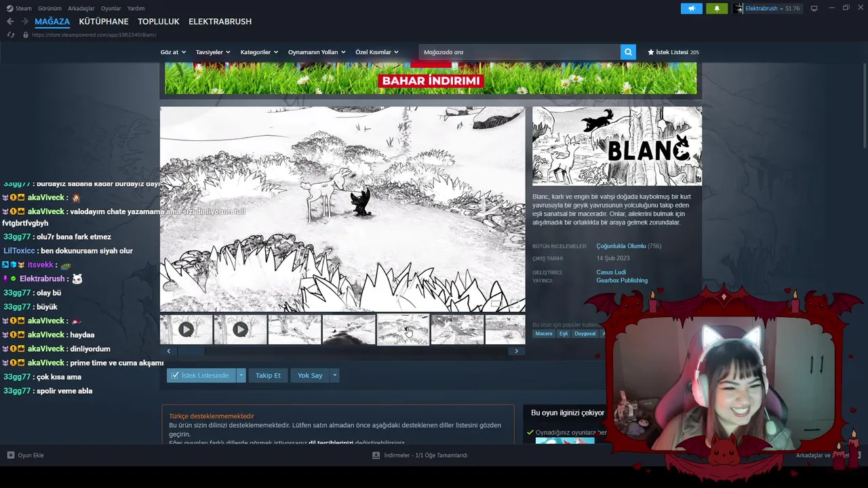Click in the Mağazada ara search field
The image size is (868, 488).
519,52
